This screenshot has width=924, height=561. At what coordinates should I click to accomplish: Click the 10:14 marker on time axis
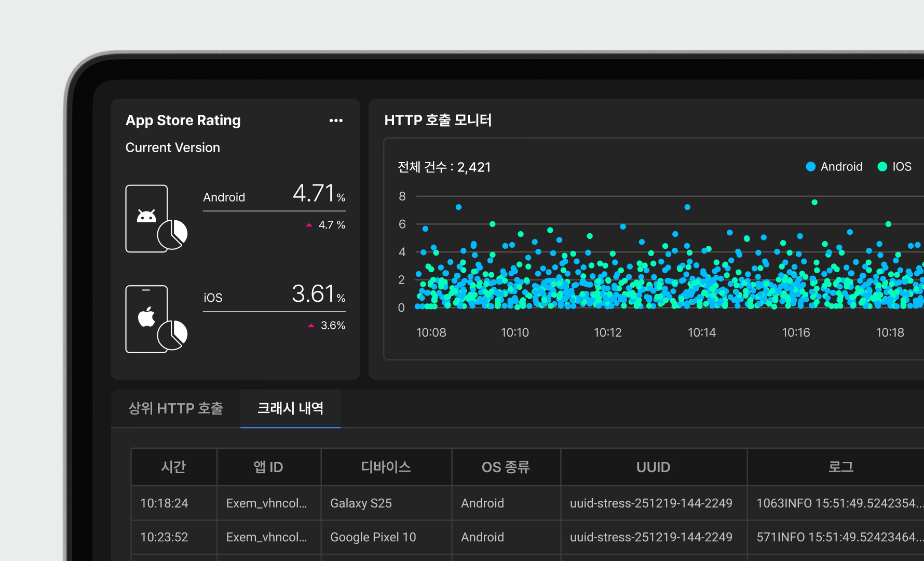pyautogui.click(x=701, y=332)
